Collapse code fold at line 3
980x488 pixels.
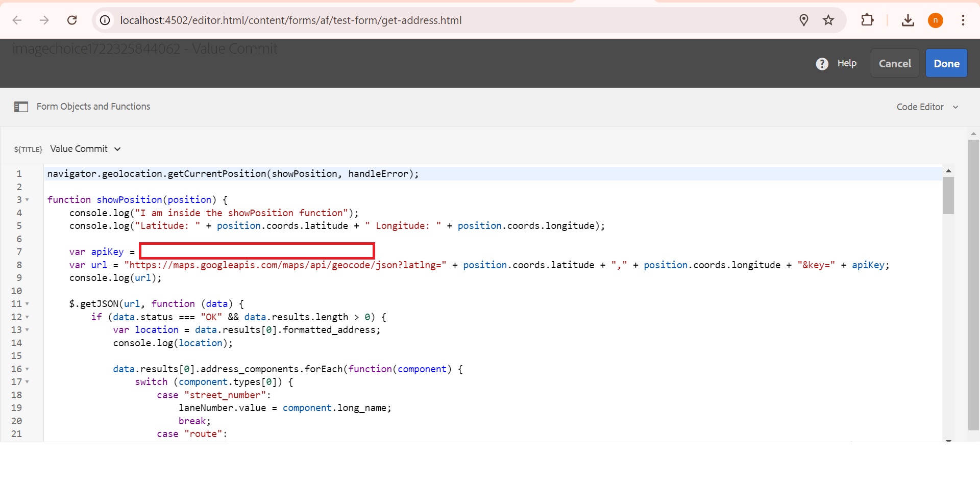27,200
